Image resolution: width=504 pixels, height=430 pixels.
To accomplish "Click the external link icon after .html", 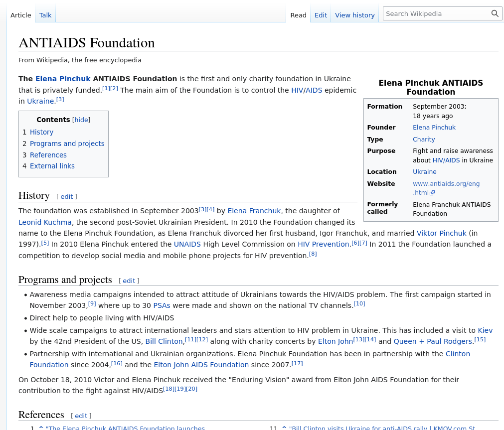I will (x=432, y=193).
